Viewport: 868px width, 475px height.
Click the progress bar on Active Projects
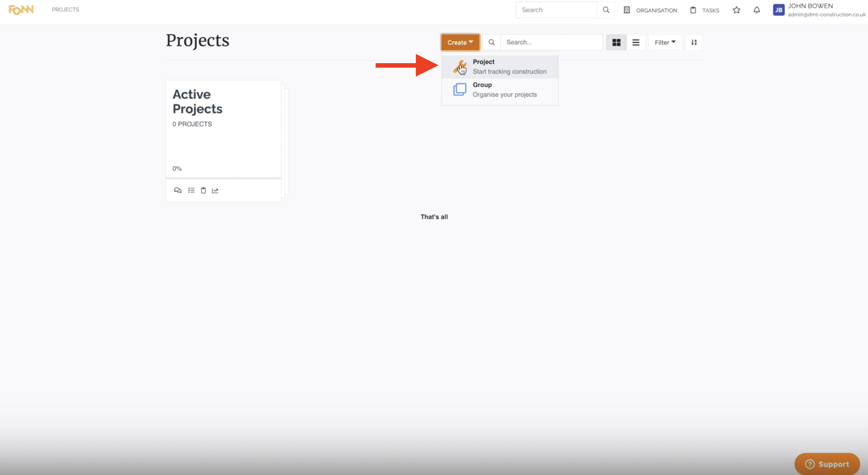(x=224, y=178)
